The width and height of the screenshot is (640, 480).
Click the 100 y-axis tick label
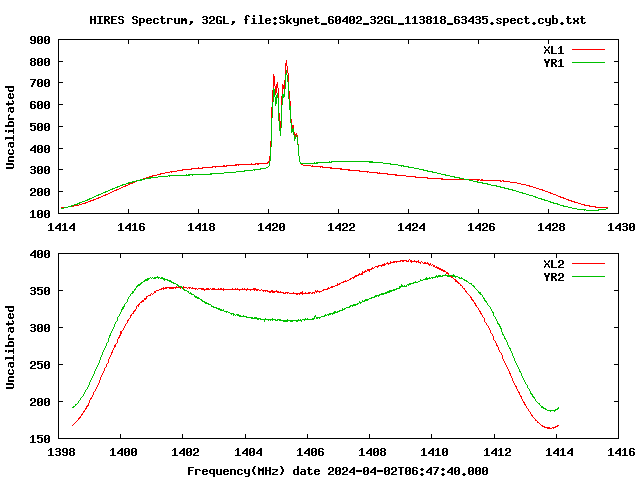(40, 214)
